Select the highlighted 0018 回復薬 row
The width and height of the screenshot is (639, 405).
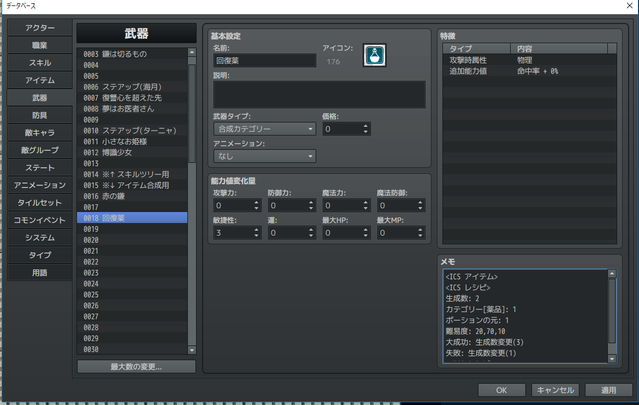(x=132, y=218)
